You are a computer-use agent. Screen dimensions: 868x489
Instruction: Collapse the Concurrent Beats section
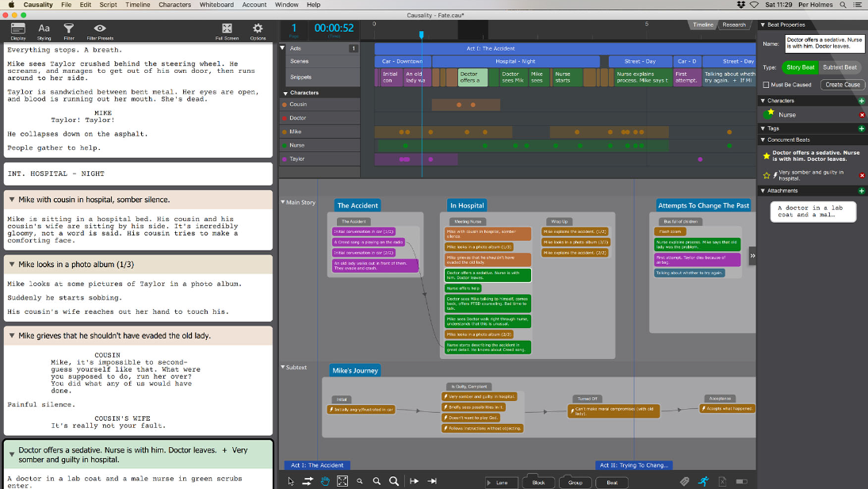[x=765, y=139]
